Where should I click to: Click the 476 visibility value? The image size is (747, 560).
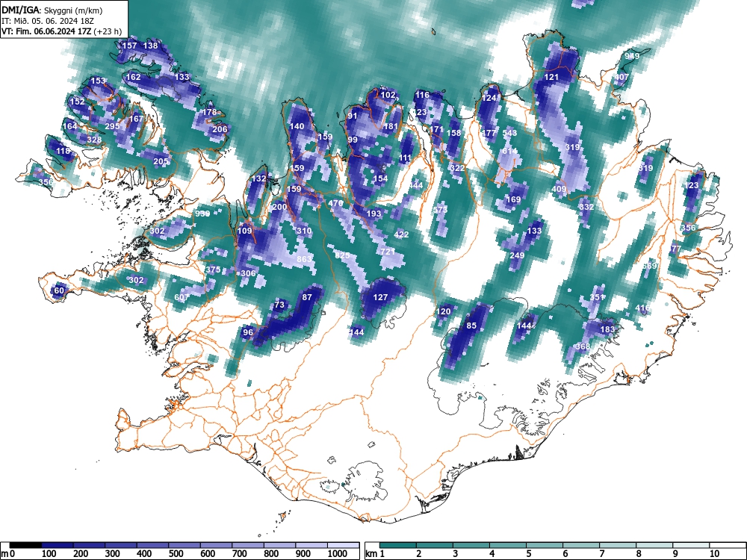[336, 203]
